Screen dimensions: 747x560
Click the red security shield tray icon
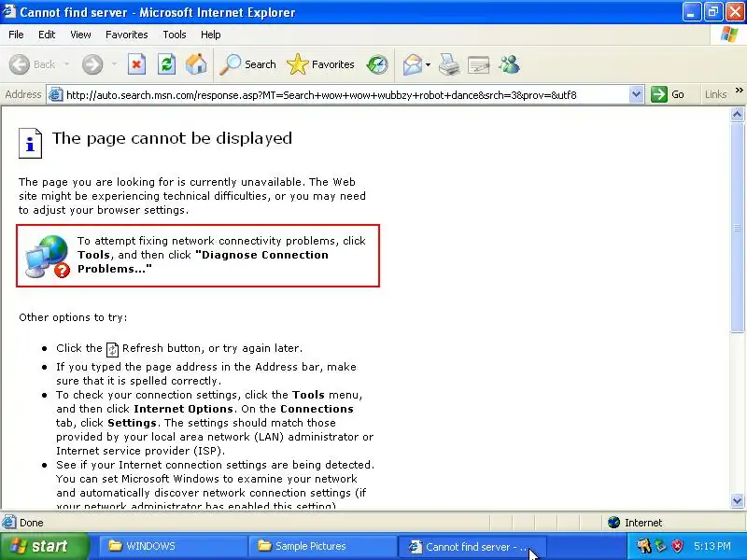(677, 546)
